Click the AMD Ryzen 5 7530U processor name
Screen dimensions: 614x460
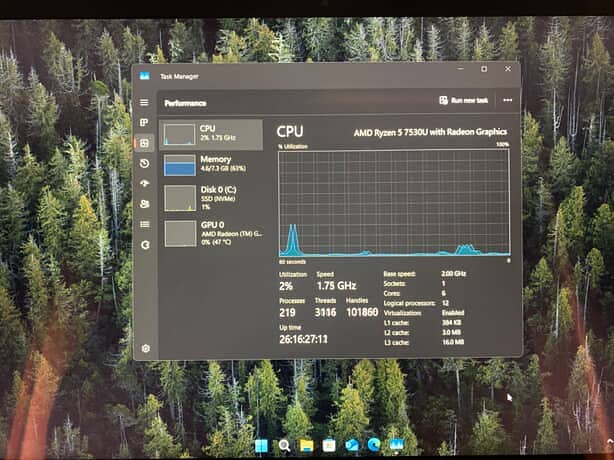(430, 133)
